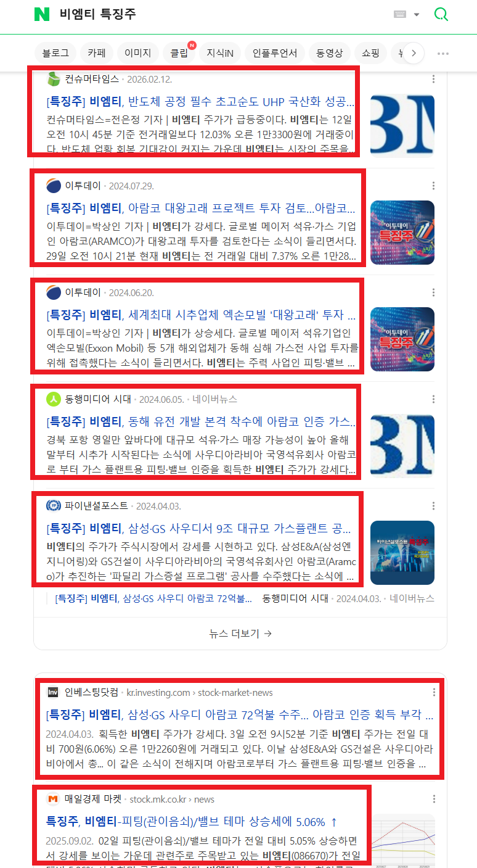477x868 pixels.
Task: Expand more news via 뉴스 더보기
Action: 240,633
